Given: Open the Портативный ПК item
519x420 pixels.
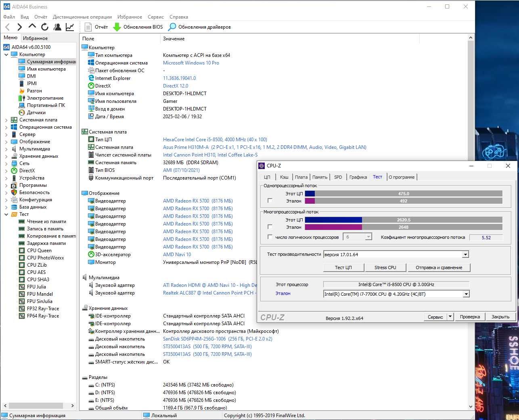Looking at the screenshot, I should point(46,105).
